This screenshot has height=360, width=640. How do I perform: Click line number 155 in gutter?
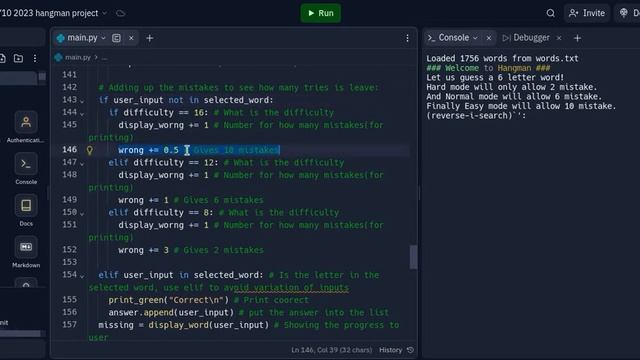click(x=69, y=299)
